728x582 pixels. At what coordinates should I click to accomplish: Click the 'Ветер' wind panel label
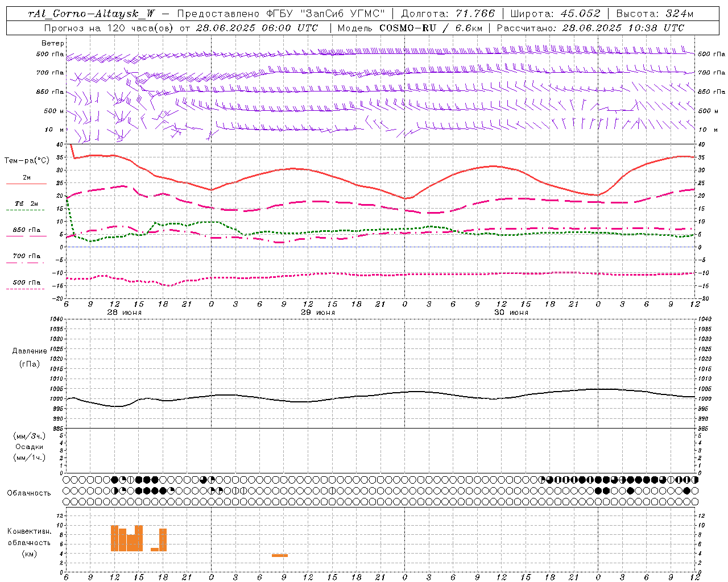(53, 43)
